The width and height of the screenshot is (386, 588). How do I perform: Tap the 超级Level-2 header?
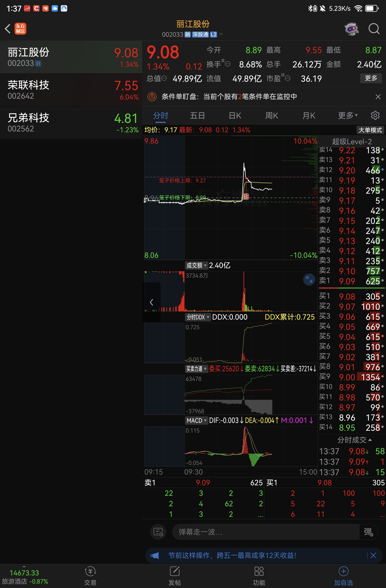352,142
